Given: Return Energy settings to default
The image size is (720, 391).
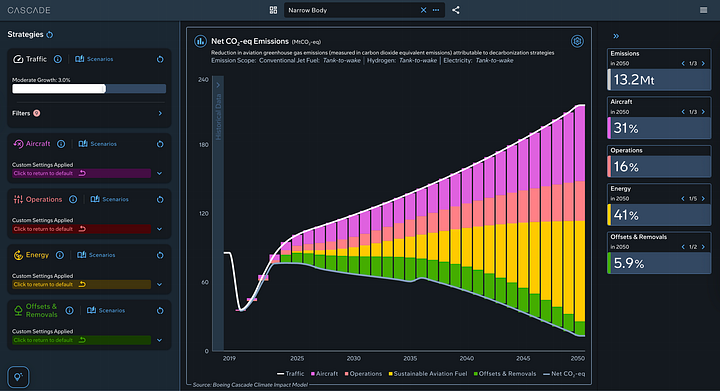Looking at the screenshot, I should point(81,285).
